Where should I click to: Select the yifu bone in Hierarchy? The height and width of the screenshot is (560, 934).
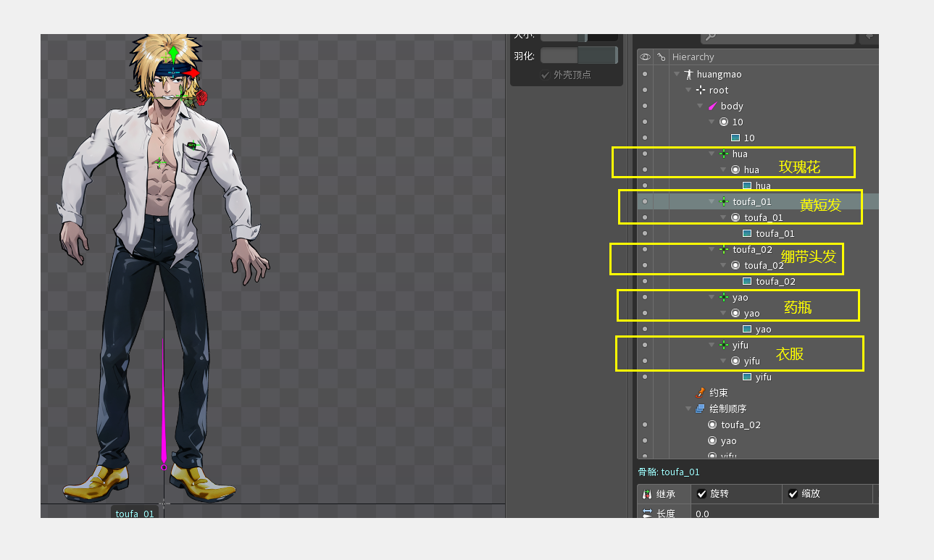coord(740,346)
